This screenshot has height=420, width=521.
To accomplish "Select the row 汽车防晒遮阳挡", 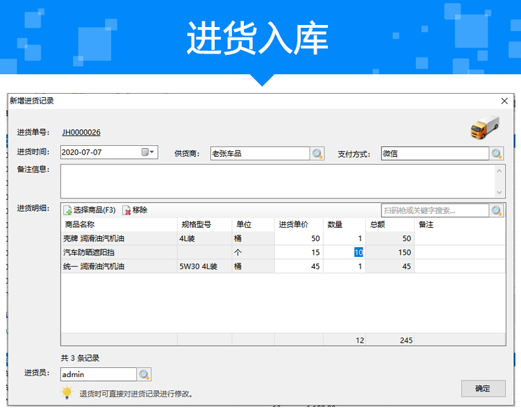I will 283,252.
